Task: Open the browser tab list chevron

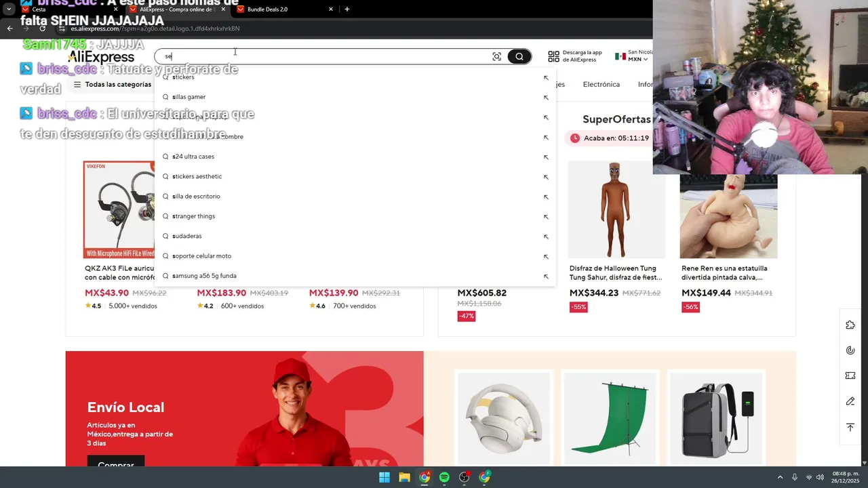Action: [x=9, y=9]
